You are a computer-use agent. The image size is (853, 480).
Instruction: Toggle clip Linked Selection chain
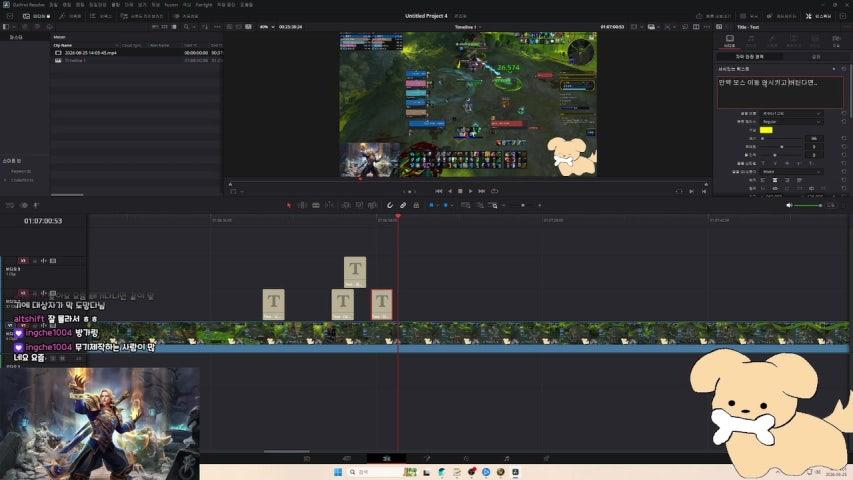click(x=403, y=205)
